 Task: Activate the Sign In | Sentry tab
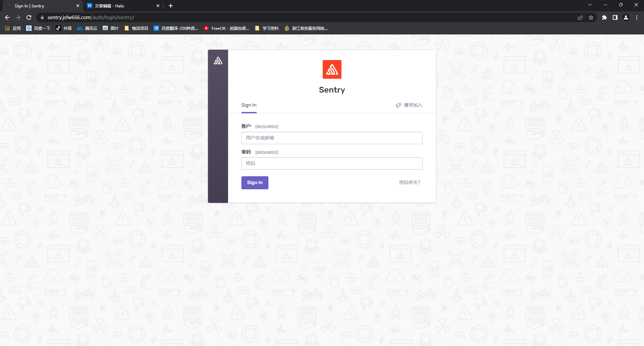coord(42,6)
